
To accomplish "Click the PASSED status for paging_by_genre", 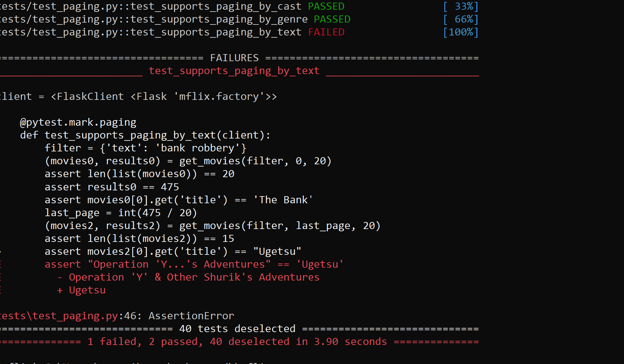I will point(332,19).
